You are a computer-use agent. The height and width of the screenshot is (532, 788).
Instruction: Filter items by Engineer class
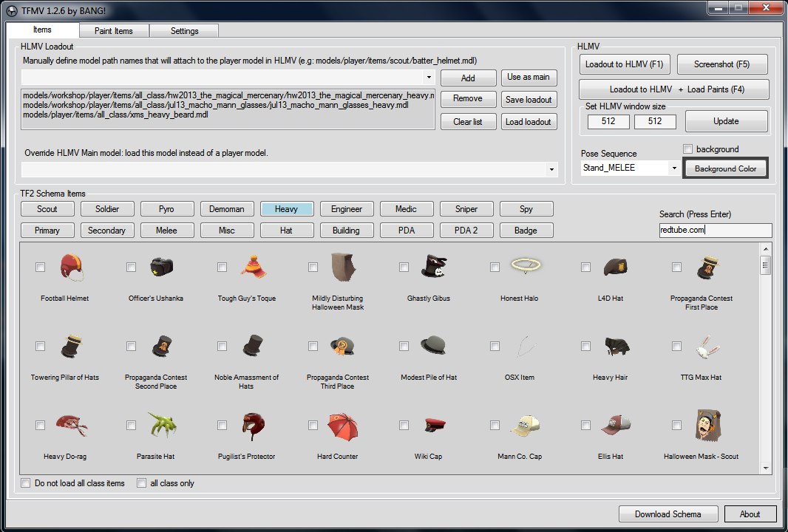tap(347, 209)
